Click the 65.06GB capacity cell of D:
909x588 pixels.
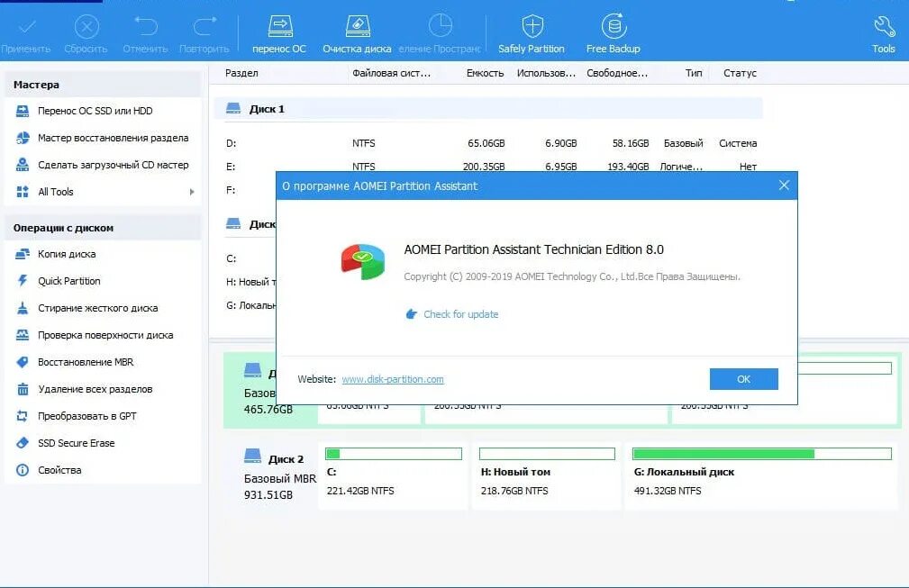486,143
